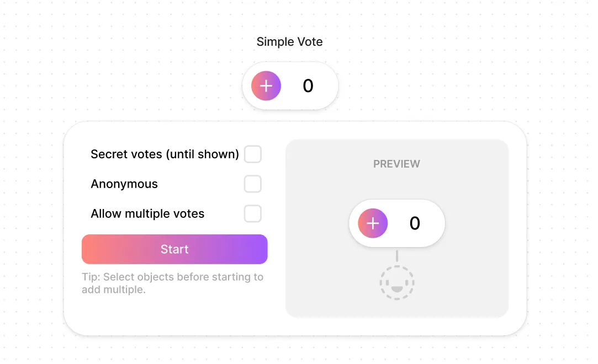Click the dashed smiley face avatar placeholder

click(x=396, y=283)
